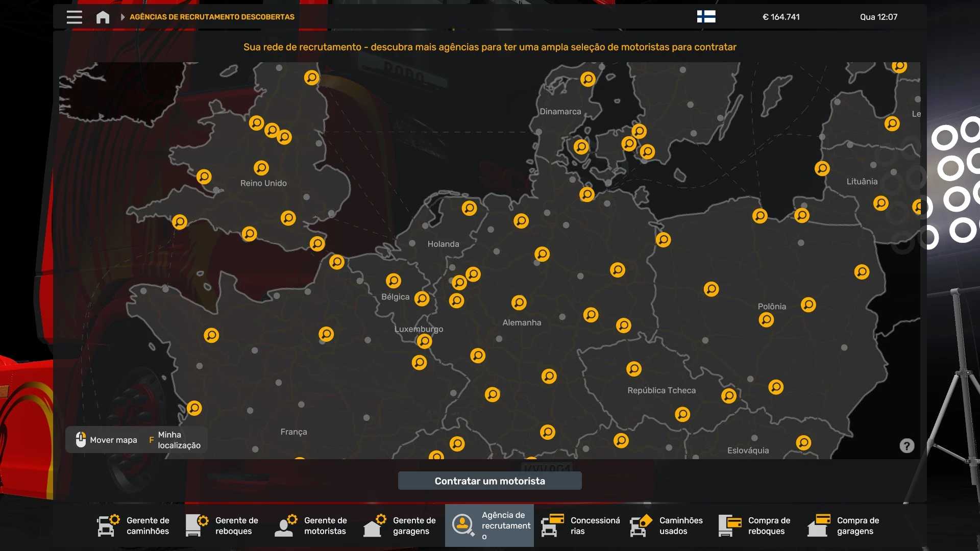This screenshot has width=980, height=551.
Task: Click the home icon
Action: (103, 17)
